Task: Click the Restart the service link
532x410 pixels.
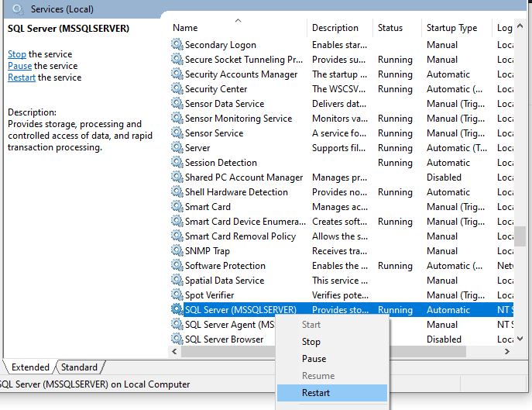Action: 22,78
